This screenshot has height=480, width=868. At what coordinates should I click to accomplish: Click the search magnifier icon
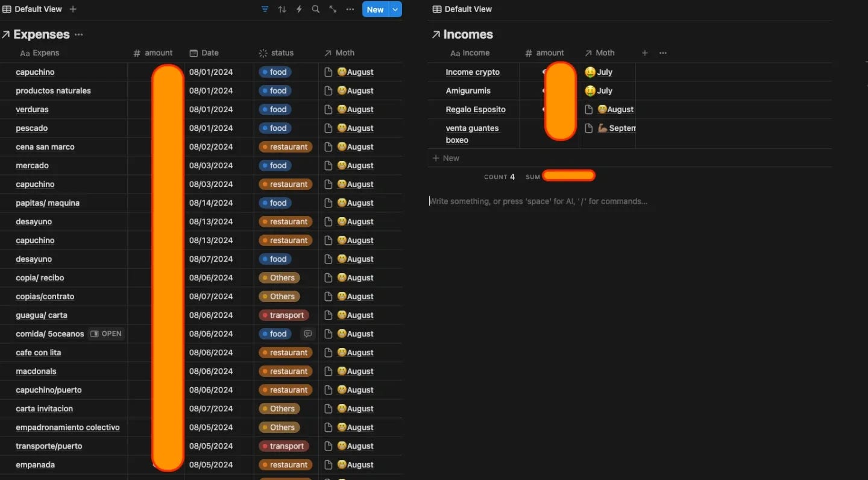click(x=316, y=10)
